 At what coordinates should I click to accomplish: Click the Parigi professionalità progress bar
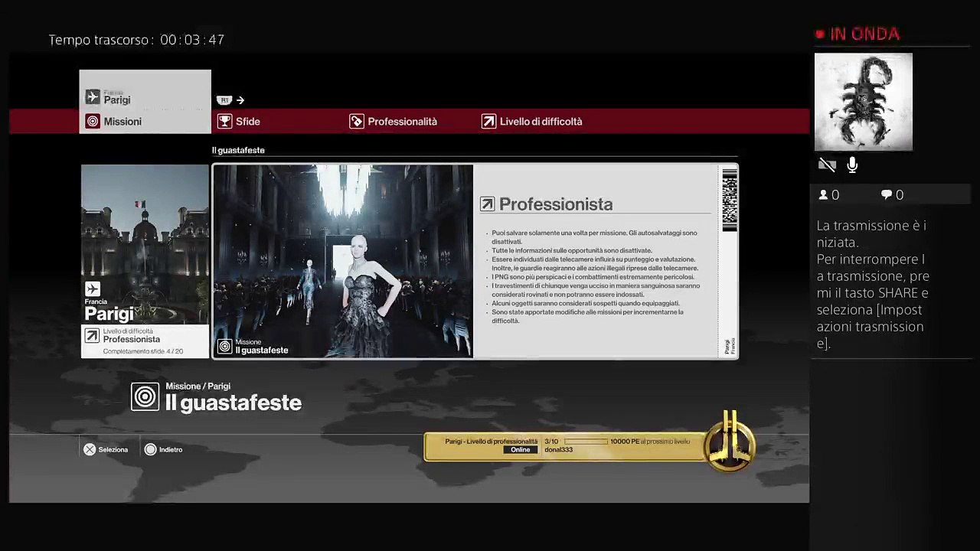pos(586,442)
